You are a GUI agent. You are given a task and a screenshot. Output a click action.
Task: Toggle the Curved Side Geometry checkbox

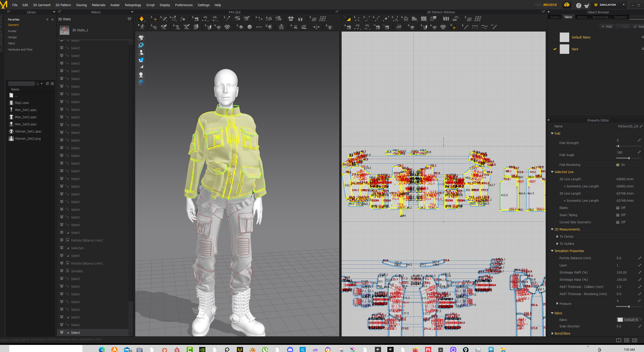[x=618, y=222]
